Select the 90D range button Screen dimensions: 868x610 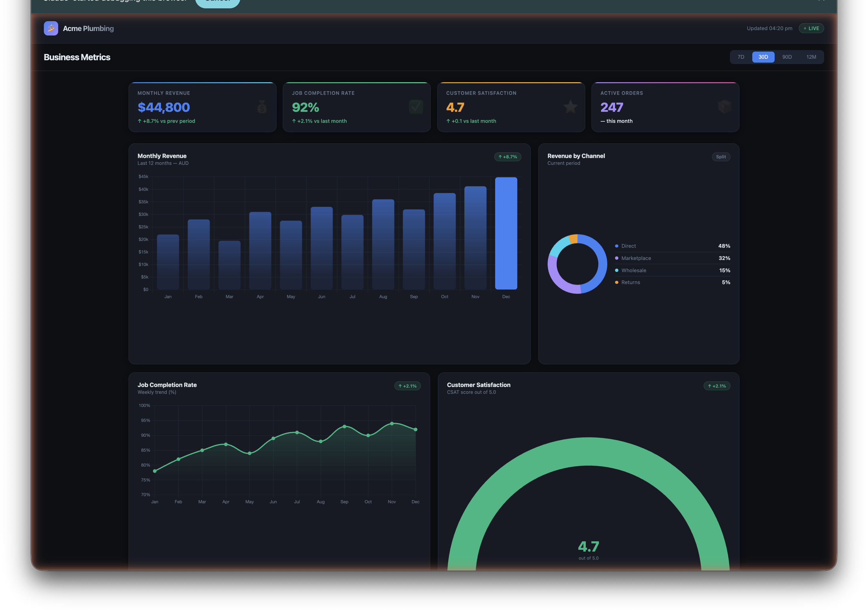[787, 57]
